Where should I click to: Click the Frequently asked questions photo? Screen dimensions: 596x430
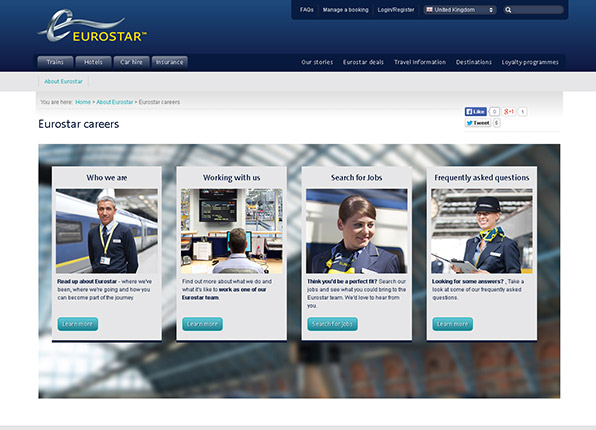coord(482,231)
